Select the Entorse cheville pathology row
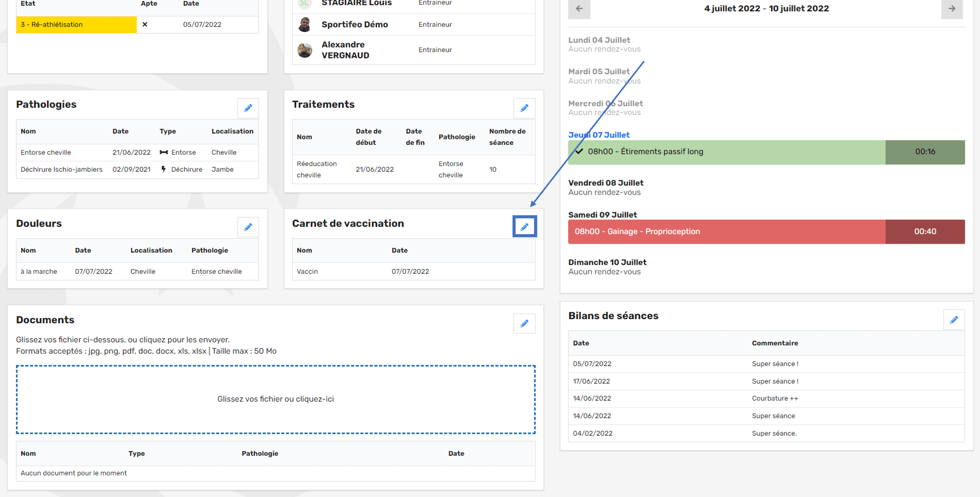The image size is (980, 497). coord(137,152)
